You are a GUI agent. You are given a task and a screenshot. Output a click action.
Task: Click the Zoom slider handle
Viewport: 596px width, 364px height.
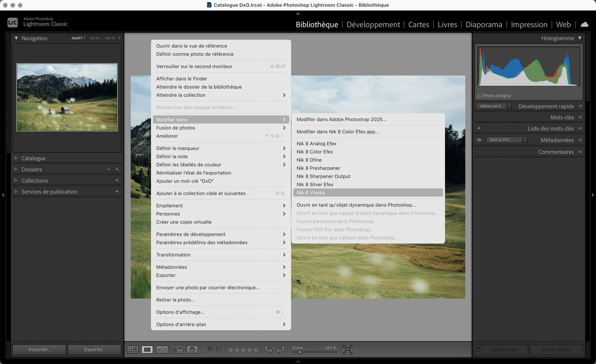(x=300, y=352)
